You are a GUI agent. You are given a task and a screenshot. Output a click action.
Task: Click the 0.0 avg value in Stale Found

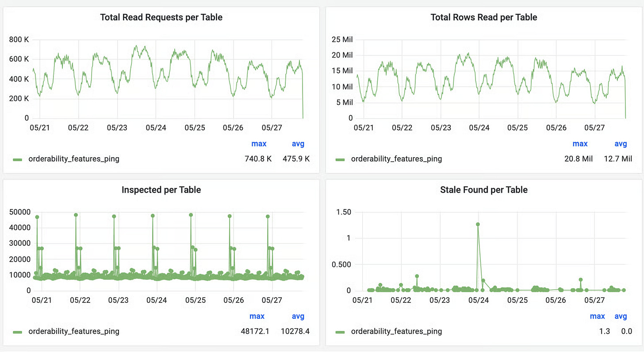(x=627, y=331)
